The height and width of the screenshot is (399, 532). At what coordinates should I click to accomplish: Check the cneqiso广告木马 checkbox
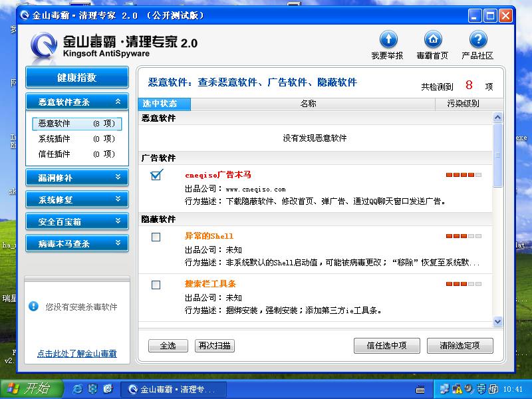click(156, 175)
